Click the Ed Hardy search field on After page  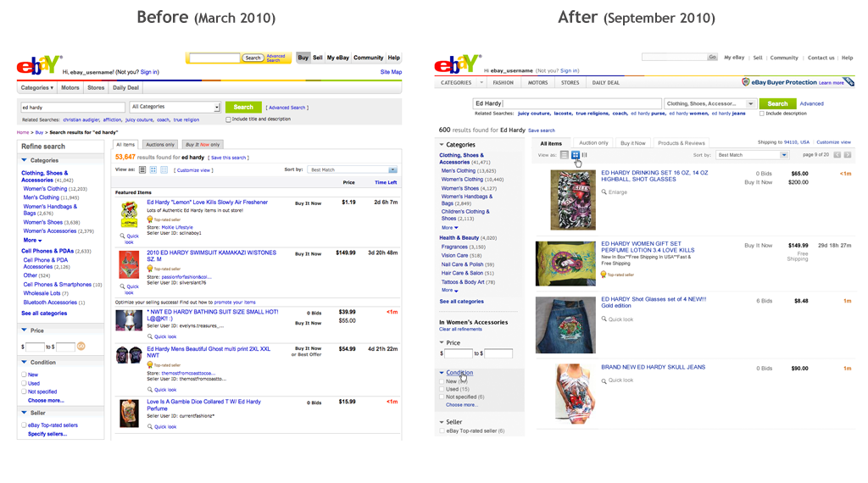pyautogui.click(x=567, y=103)
